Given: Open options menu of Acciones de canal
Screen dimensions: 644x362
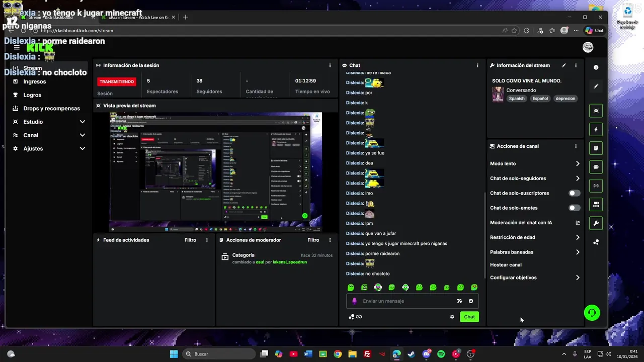Looking at the screenshot, I should click(576, 146).
